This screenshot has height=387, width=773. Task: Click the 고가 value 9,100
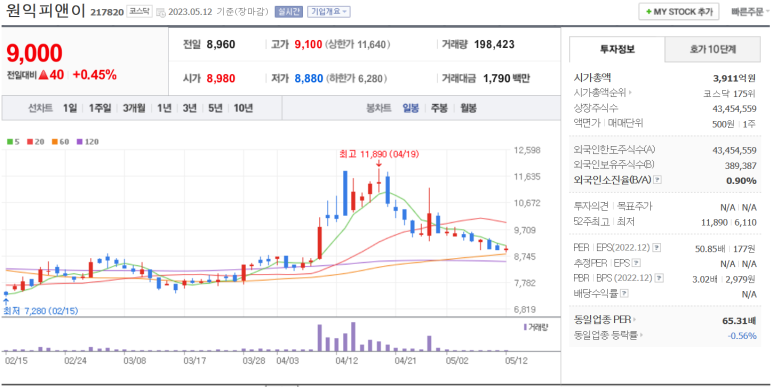coord(308,45)
